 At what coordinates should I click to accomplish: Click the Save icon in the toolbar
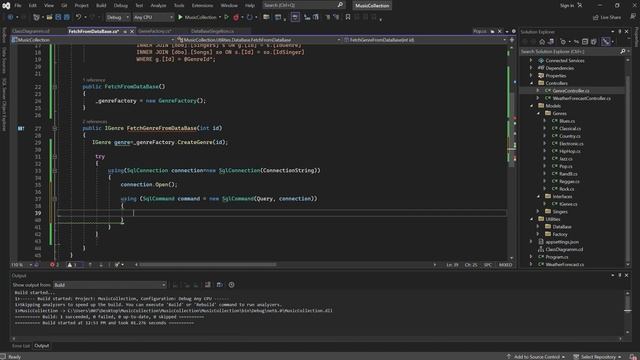click(x=58, y=17)
